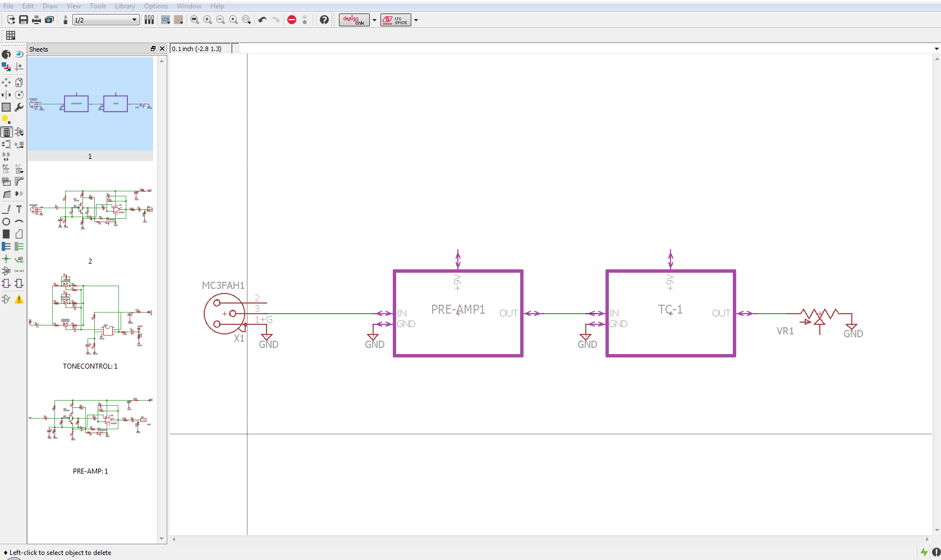Expand the LTC Spice dropdown arrow
This screenshot has height=560, width=941.
pos(416,20)
